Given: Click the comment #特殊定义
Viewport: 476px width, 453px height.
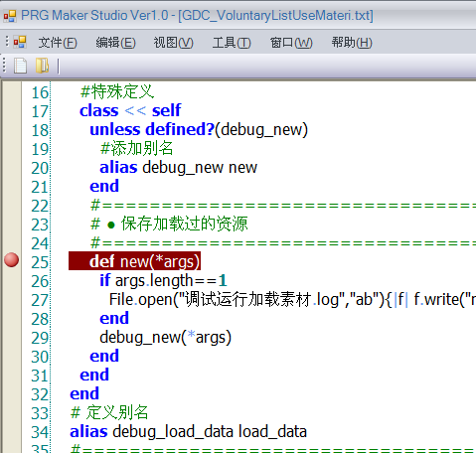Looking at the screenshot, I should tap(117, 91).
